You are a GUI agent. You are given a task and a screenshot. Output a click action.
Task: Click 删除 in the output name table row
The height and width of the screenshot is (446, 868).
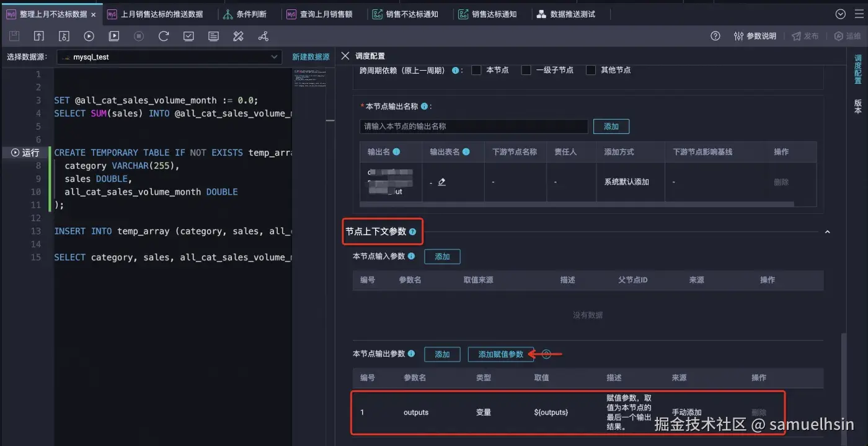pos(782,182)
